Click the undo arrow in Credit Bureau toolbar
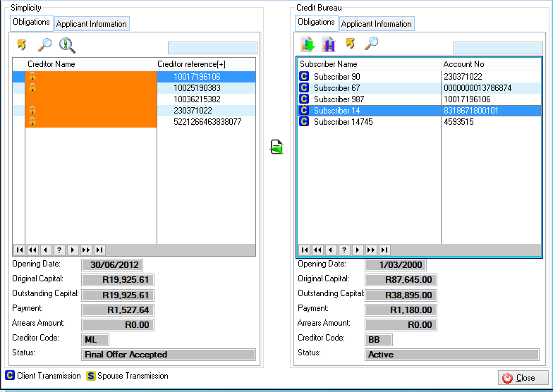The width and height of the screenshot is (553, 392). (x=350, y=44)
